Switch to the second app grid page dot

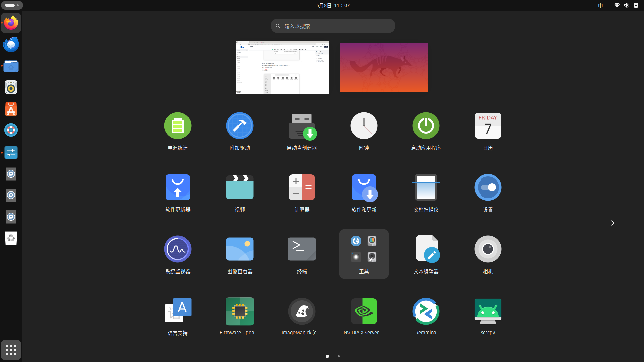339,356
